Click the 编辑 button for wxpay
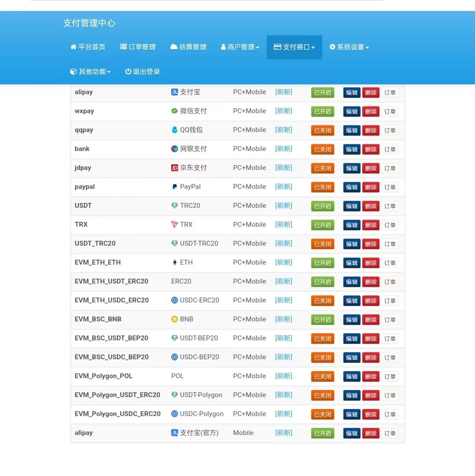This screenshot has height=476, width=475. tap(351, 111)
